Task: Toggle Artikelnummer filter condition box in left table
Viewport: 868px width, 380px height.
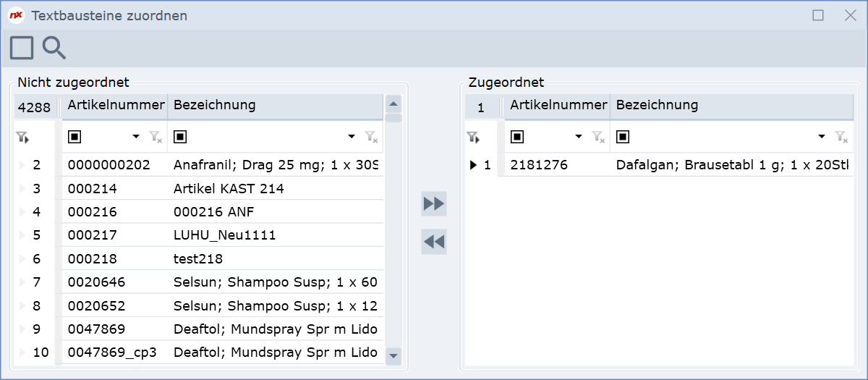Action: point(74,137)
